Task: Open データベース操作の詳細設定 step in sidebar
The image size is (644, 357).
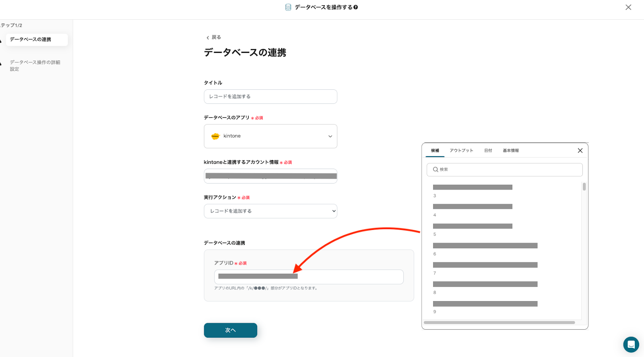Action: (35, 66)
